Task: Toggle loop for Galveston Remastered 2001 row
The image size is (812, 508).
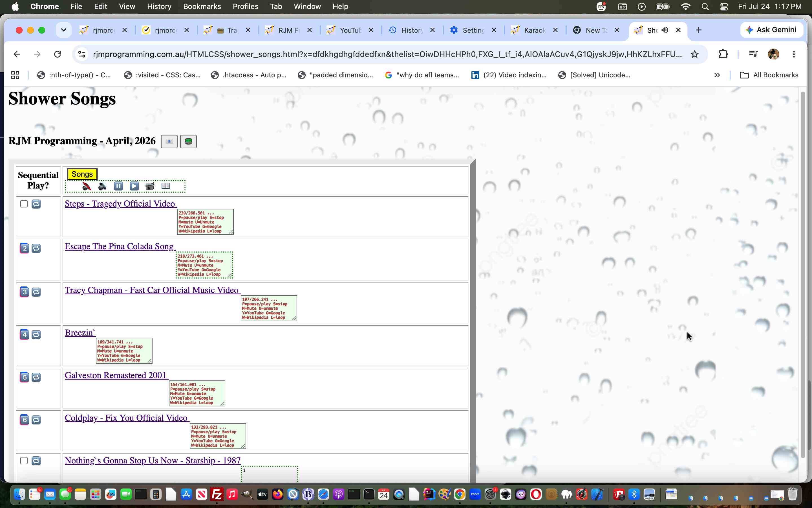Action: point(36,377)
